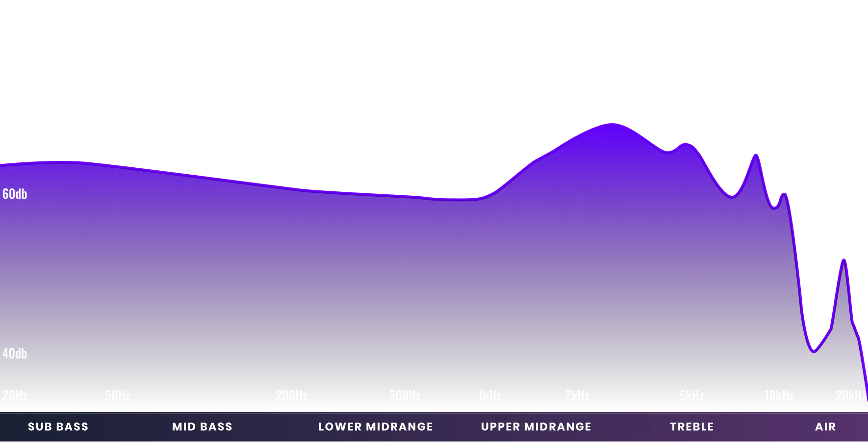This screenshot has height=442, width=868.
Task: Click the curve peak near 2kHz
Action: tap(610, 124)
